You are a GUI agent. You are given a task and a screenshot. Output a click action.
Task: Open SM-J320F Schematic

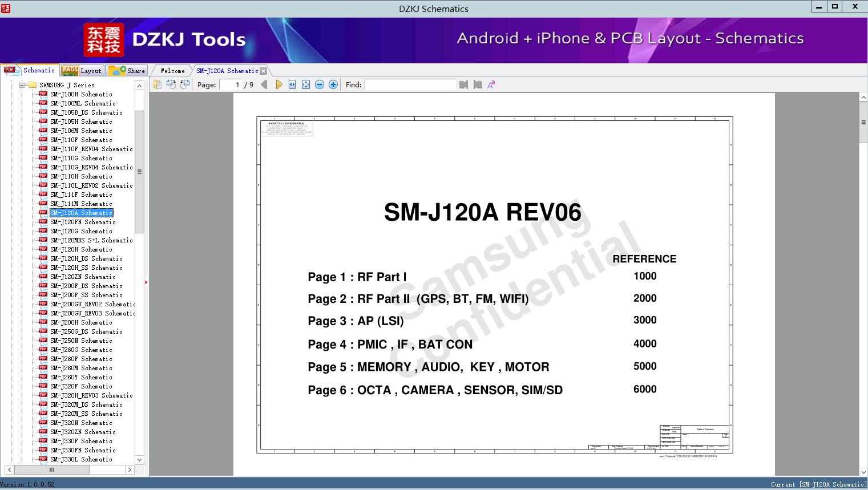[81, 386]
